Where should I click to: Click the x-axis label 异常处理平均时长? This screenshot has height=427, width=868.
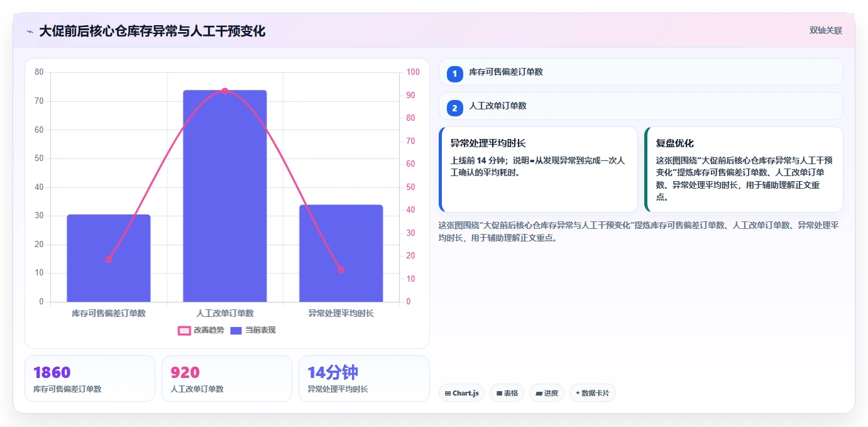tap(341, 313)
